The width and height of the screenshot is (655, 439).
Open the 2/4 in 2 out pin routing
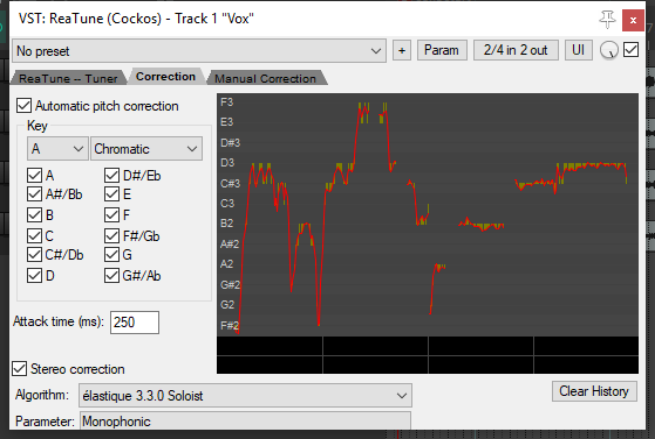tap(515, 51)
